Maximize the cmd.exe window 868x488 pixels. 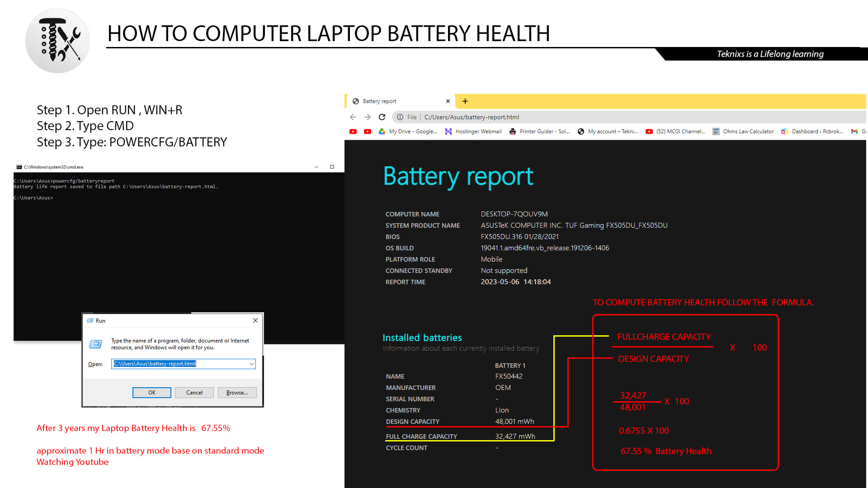click(x=332, y=167)
